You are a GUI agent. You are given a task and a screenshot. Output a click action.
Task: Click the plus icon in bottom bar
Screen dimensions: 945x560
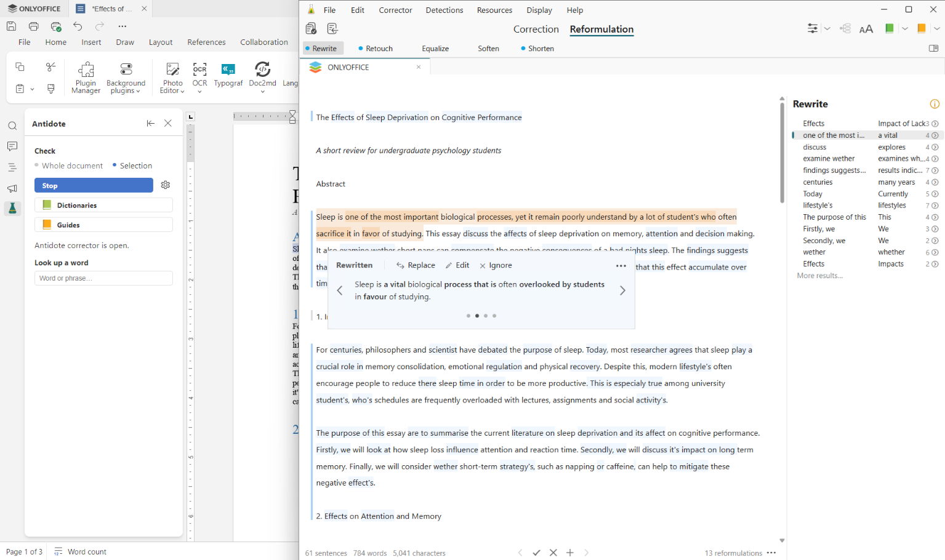click(x=570, y=553)
